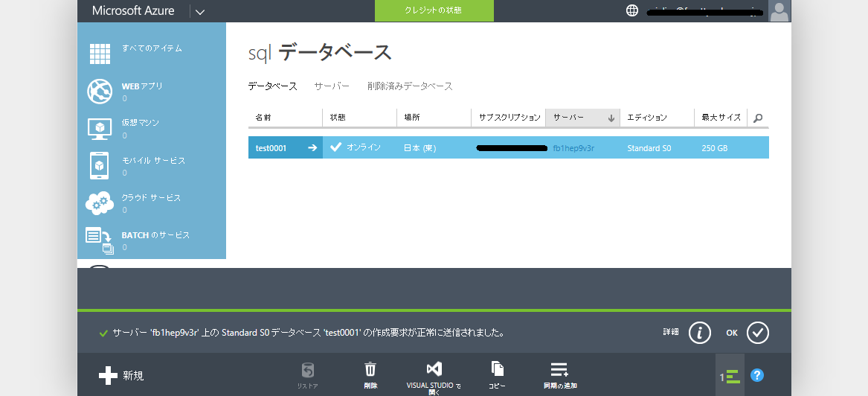Select the Batch Services icon
Screen dimensions: 868x396
pos(100,240)
